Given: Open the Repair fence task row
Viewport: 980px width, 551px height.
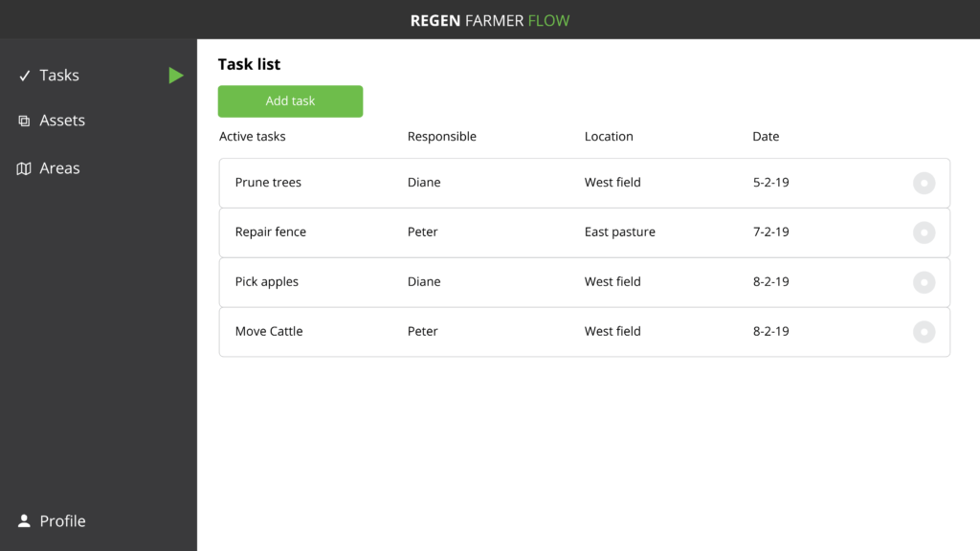Looking at the screenshot, I should pos(585,232).
